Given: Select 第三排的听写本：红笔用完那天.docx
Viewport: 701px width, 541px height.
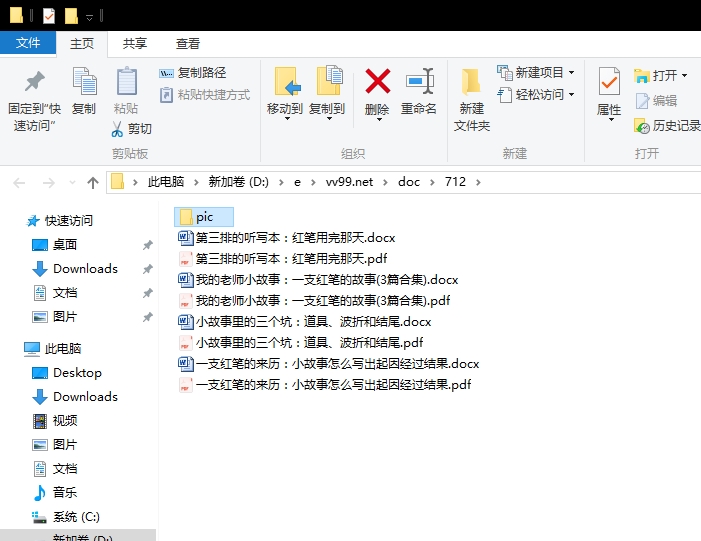Looking at the screenshot, I should click(287, 237).
